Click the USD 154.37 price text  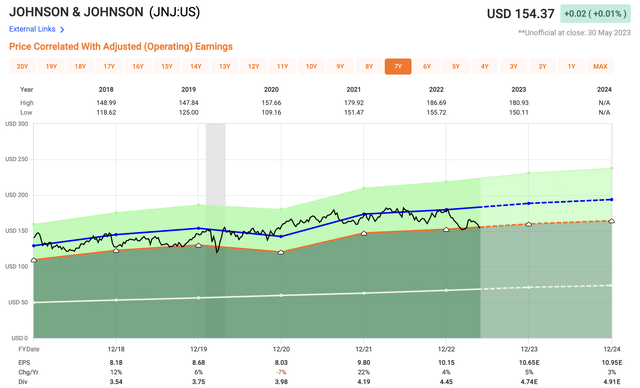point(521,14)
